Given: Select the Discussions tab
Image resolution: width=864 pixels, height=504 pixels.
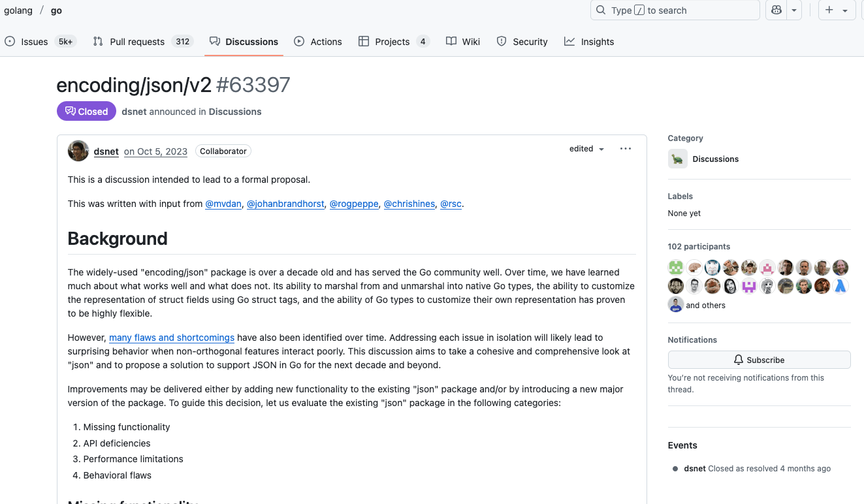Looking at the screenshot, I should pos(244,42).
